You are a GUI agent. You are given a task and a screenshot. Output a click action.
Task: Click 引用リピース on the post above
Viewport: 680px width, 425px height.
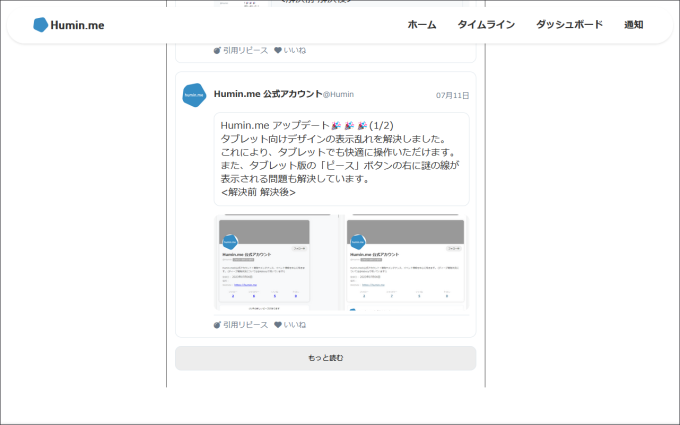[x=241, y=50]
